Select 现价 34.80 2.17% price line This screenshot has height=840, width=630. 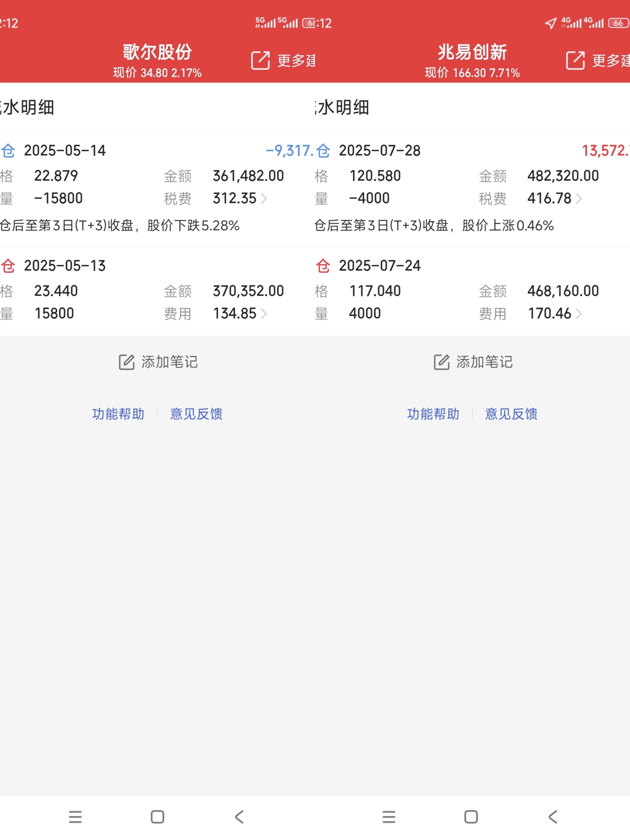[x=157, y=73]
